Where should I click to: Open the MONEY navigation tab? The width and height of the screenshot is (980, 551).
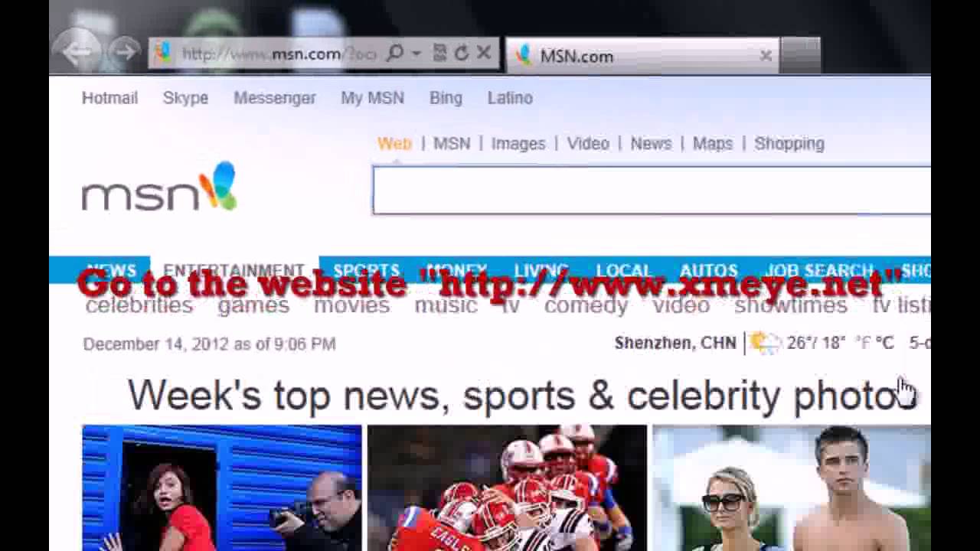coord(457,271)
